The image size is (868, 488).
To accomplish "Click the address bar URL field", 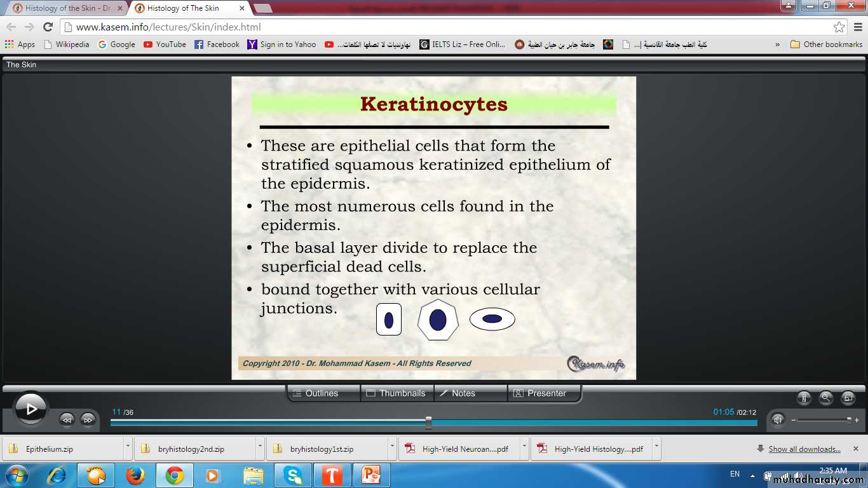I will coord(445,27).
